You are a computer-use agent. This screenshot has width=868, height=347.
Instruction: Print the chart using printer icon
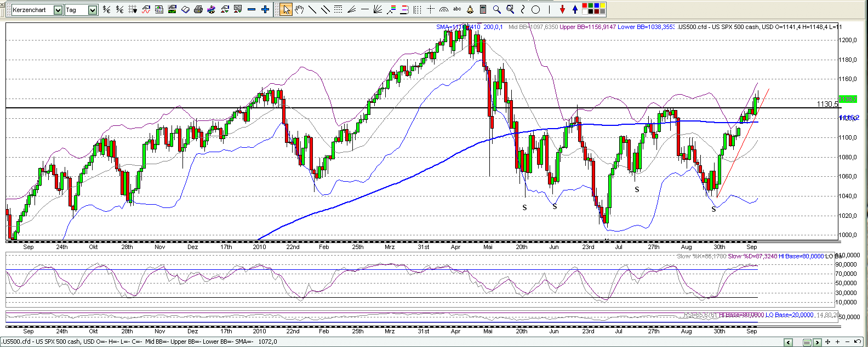coord(198,9)
